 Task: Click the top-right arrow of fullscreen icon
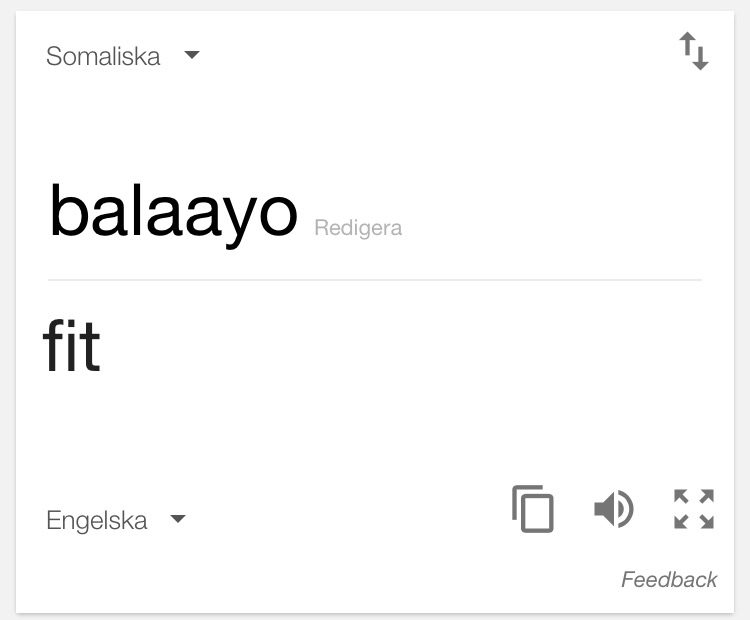706,496
